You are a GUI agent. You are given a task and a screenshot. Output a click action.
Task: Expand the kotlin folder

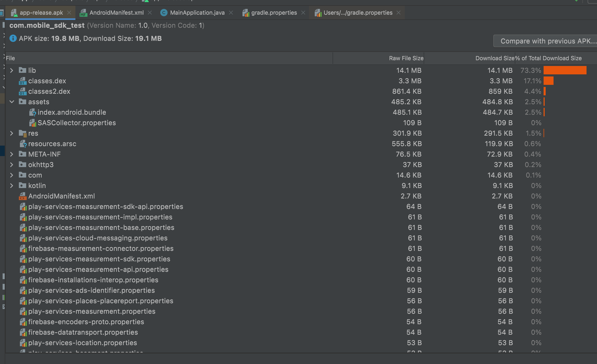pos(12,185)
